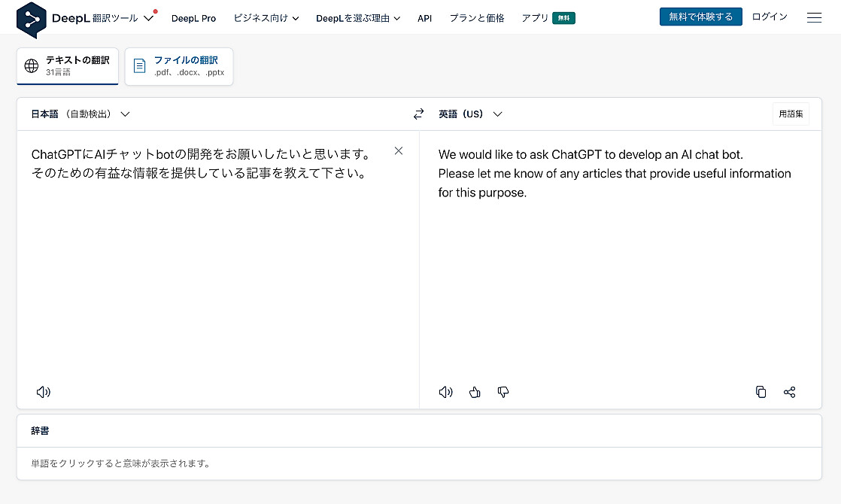841x504 pixels.
Task: Play audio of Japanese source text
Action: 44,392
